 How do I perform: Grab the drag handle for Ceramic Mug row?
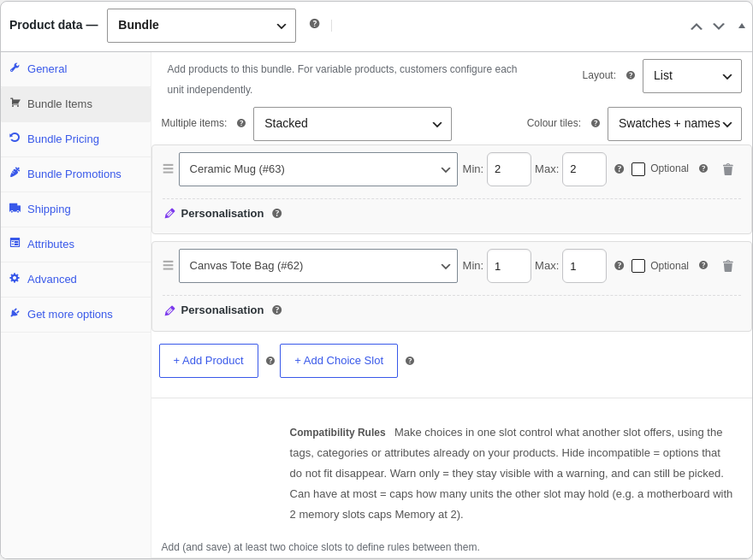pyautogui.click(x=168, y=169)
